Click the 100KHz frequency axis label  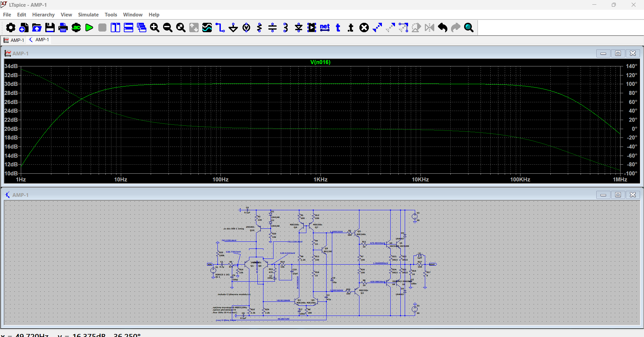520,179
